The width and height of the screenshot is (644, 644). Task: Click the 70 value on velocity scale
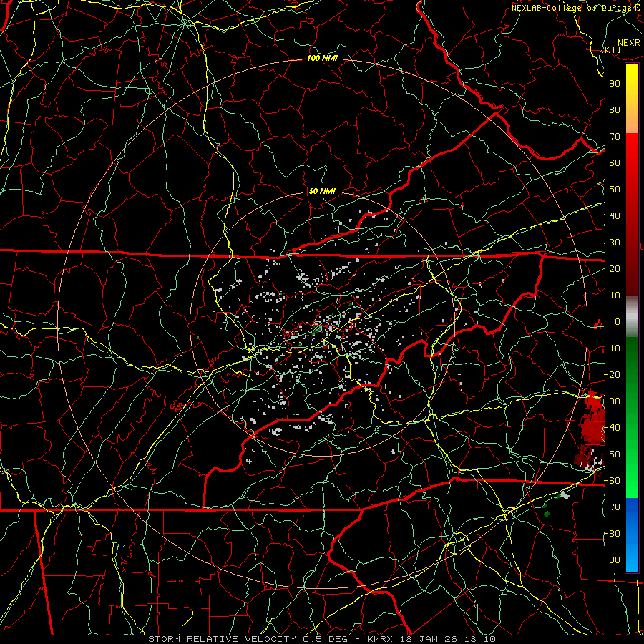615,137
